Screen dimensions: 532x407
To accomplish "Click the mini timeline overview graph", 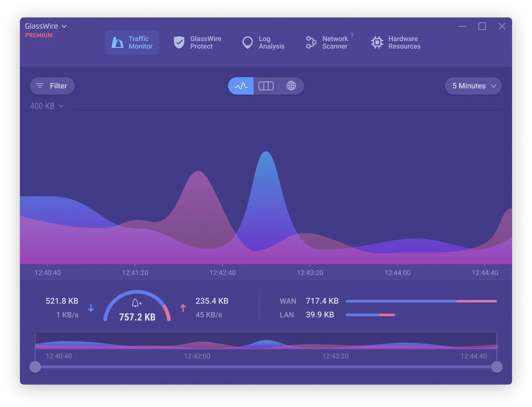I will (x=266, y=341).
